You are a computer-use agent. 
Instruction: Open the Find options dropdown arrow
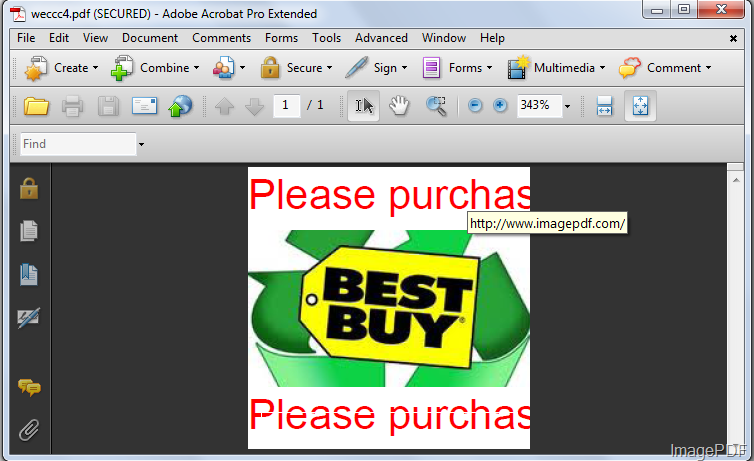pyautogui.click(x=141, y=144)
